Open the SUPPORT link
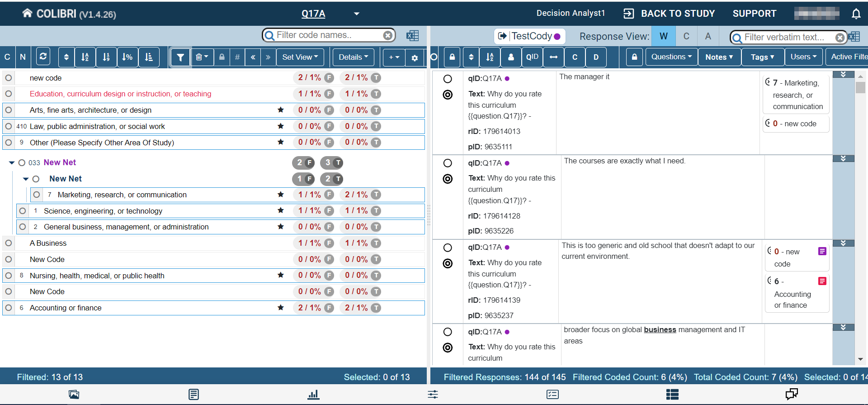The image size is (868, 405). click(754, 14)
